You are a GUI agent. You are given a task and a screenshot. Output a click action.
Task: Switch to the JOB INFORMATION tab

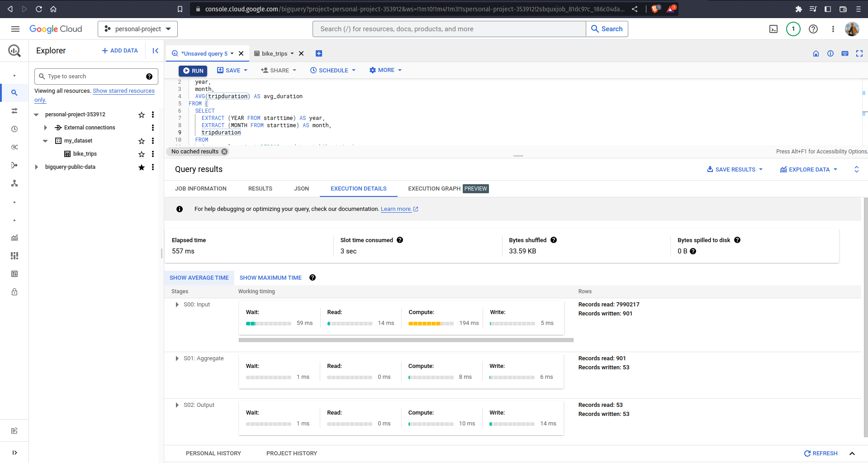[x=201, y=189]
